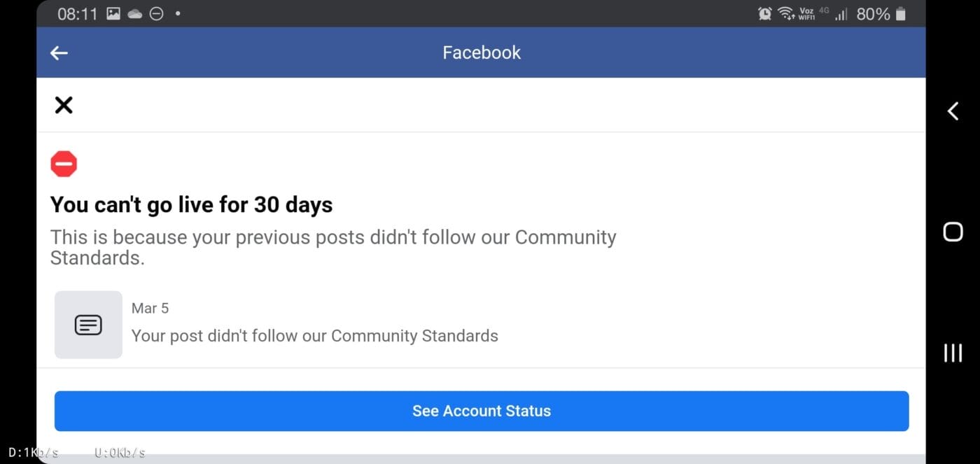Tap the cloud notification icon
980x464 pixels.
[135, 14]
